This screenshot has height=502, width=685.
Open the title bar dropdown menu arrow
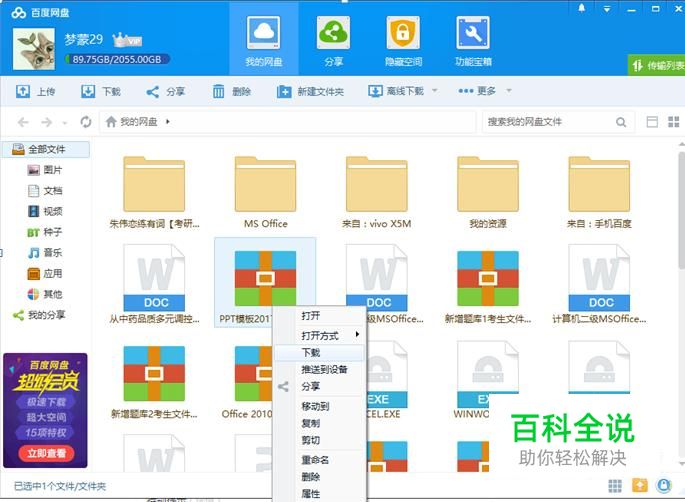607,9
